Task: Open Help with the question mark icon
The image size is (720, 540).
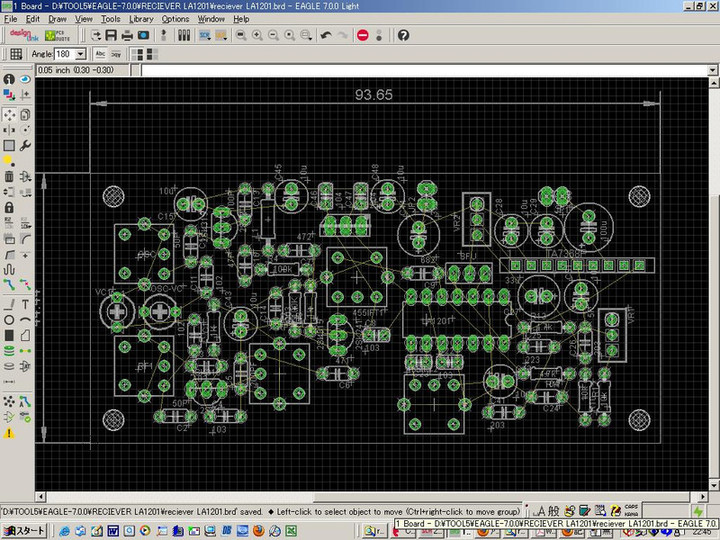Action: tap(403, 35)
